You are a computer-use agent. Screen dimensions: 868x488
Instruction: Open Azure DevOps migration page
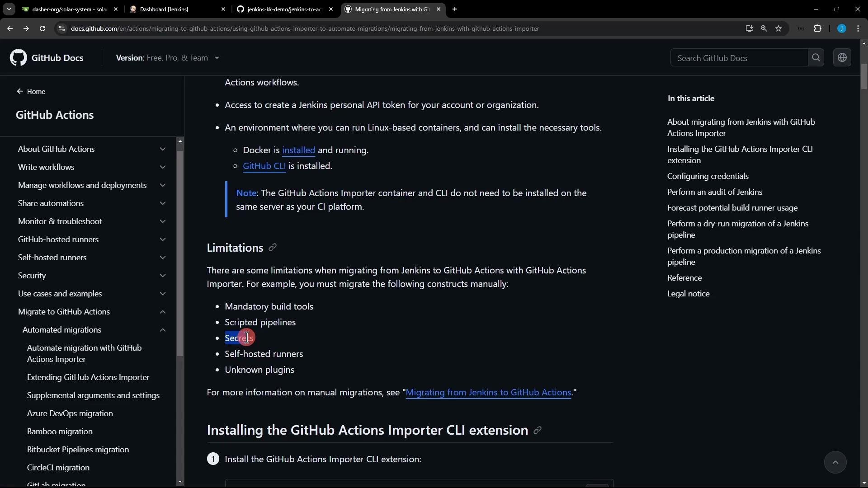tap(70, 413)
